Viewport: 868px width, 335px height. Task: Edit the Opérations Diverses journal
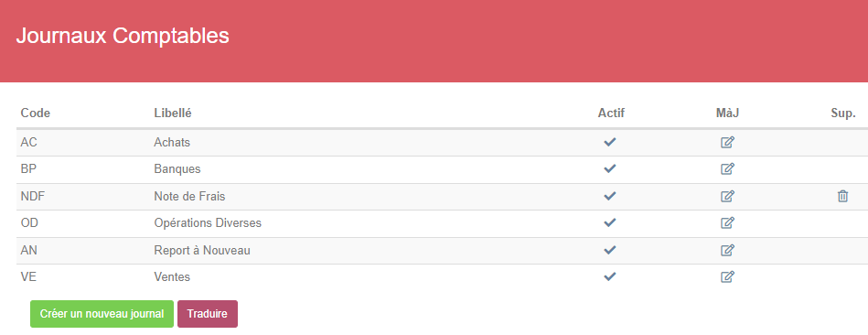click(x=727, y=223)
